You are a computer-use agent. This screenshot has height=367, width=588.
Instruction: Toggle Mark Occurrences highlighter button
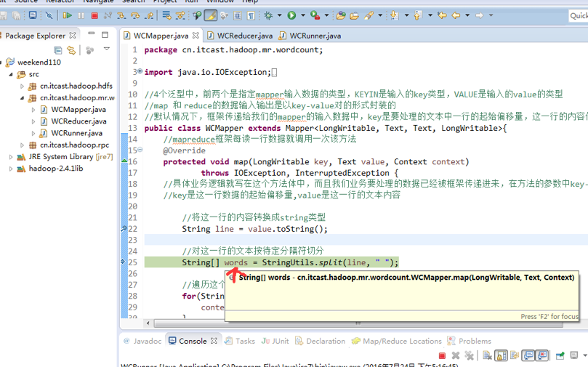coord(211,15)
